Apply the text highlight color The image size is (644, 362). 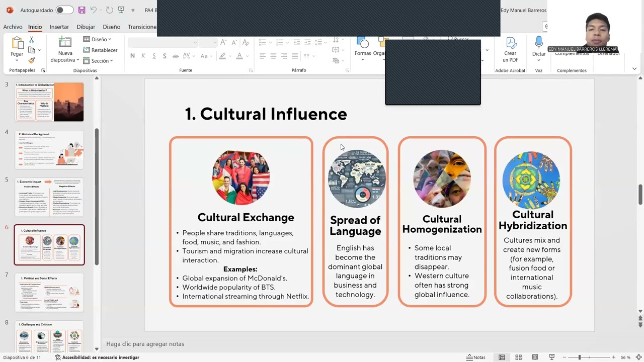222,56
